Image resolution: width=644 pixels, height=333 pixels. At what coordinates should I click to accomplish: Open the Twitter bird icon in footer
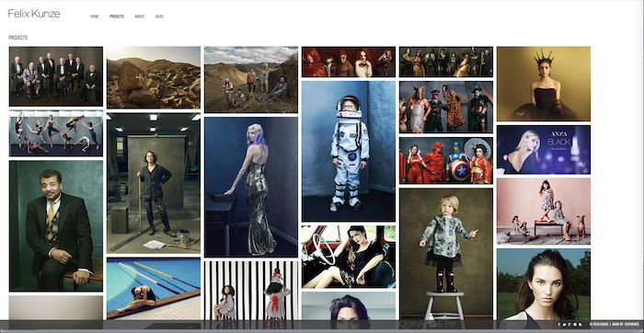564,325
